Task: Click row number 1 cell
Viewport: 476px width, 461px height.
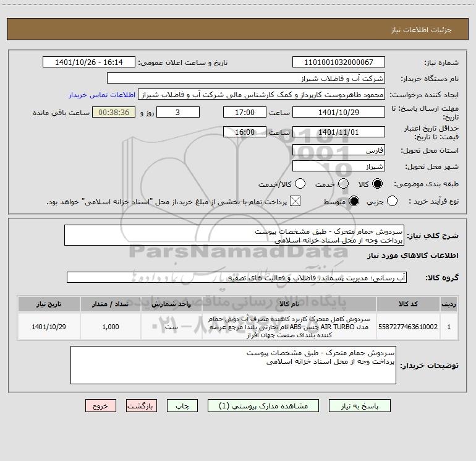Action: point(449,327)
